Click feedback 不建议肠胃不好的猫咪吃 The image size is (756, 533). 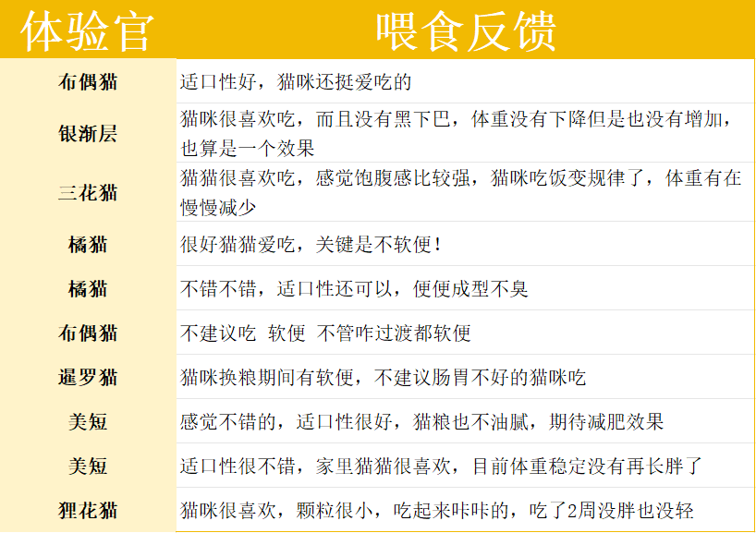[x=383, y=378]
